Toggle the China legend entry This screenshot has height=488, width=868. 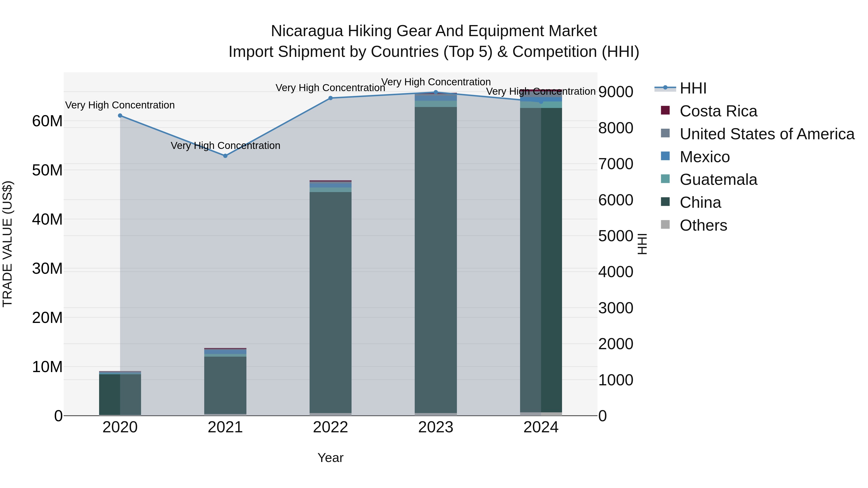pos(691,202)
